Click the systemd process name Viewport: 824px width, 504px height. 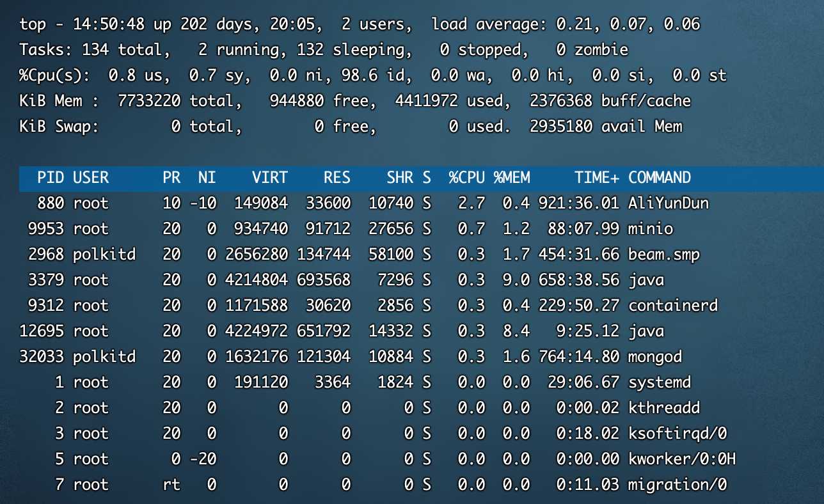660,382
